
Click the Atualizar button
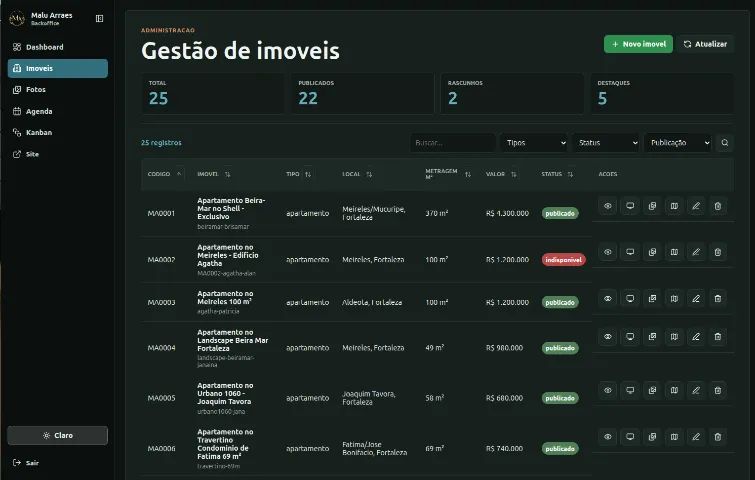click(705, 44)
